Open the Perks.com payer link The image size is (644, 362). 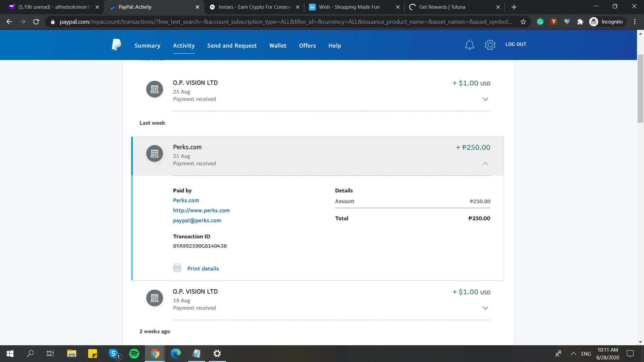tap(186, 200)
